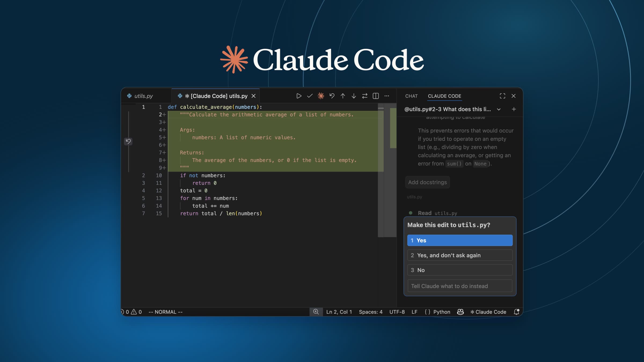Click the "total += num" code line
This screenshot has height=362, width=644.
click(x=210, y=206)
